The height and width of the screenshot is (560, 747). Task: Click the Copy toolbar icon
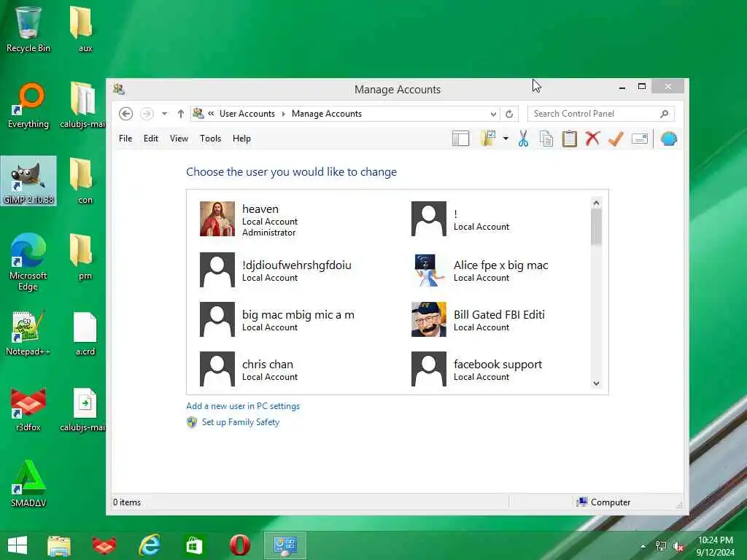546,139
